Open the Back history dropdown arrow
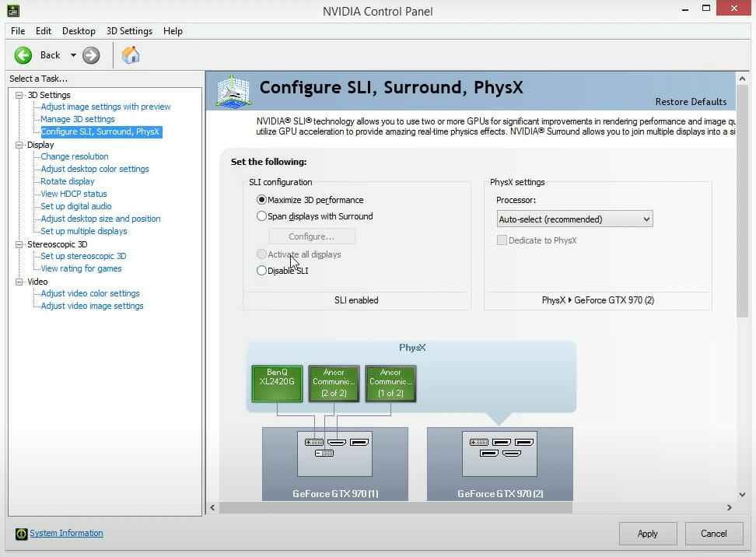Image resolution: width=756 pixels, height=557 pixels. pyautogui.click(x=73, y=55)
